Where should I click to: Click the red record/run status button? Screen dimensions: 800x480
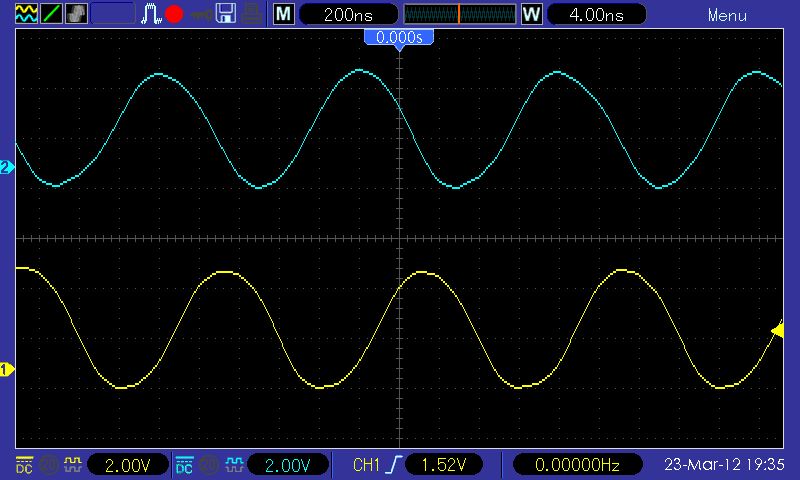(x=174, y=14)
